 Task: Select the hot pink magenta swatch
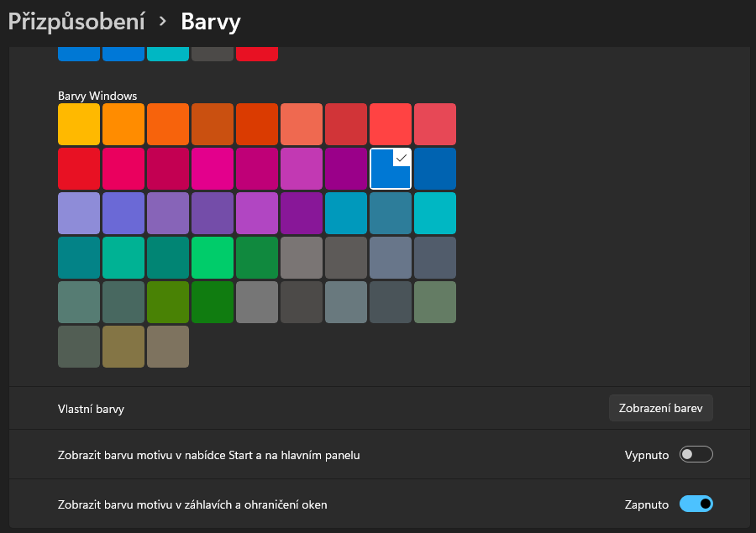[213, 169]
